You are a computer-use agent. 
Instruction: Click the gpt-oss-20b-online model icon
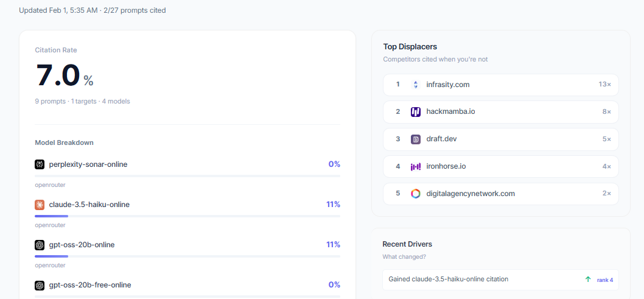pyautogui.click(x=40, y=245)
